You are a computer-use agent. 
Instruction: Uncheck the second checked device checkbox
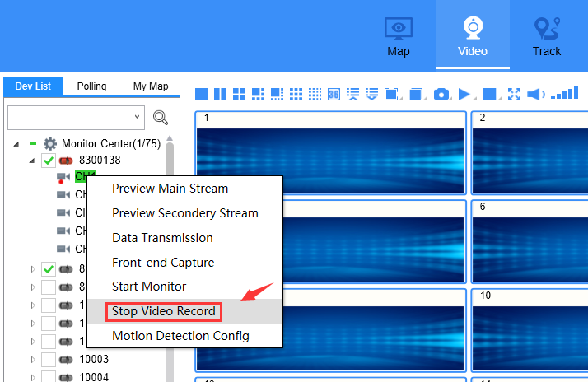pos(49,268)
